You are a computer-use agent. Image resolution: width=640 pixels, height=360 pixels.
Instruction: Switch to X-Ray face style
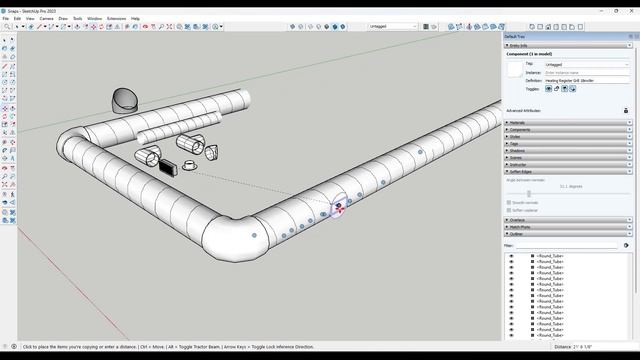[293, 27]
